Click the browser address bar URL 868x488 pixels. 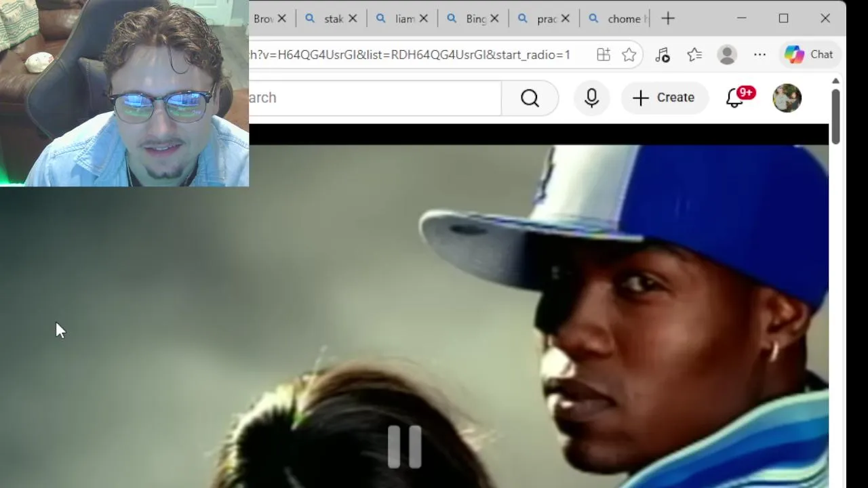[410, 55]
